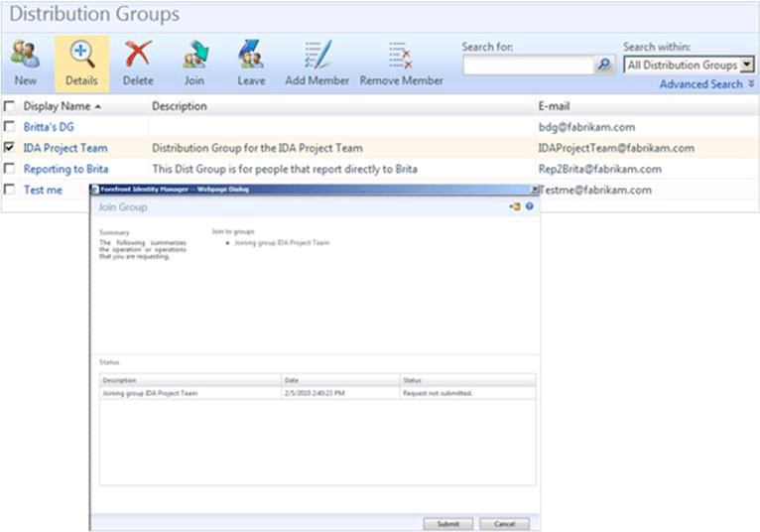Screen dimensions: 760x532
Task: Click the Remove Member icon
Action: click(401, 56)
